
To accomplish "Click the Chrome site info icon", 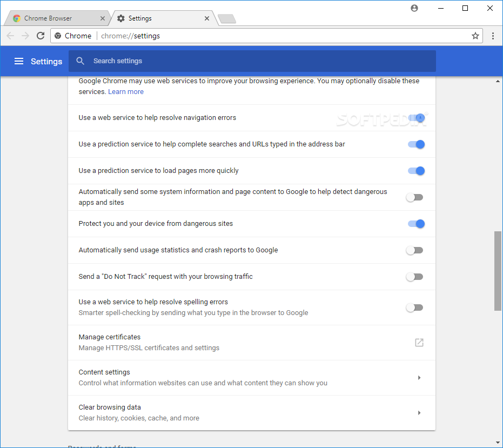I will [x=58, y=36].
